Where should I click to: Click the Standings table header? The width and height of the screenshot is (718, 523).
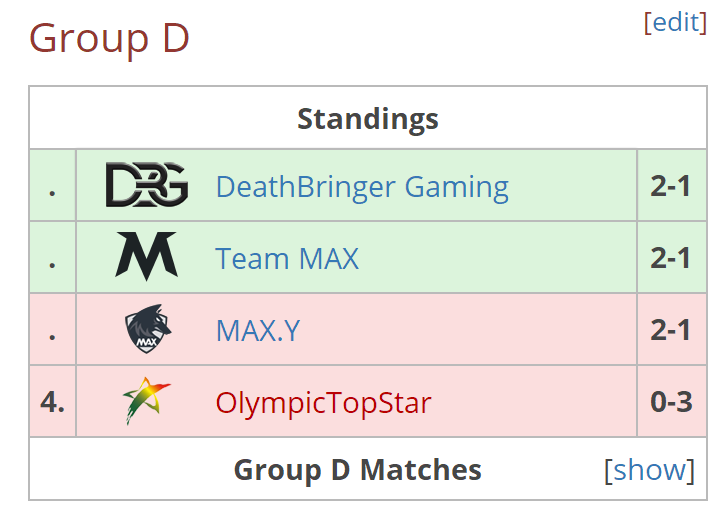(368, 119)
